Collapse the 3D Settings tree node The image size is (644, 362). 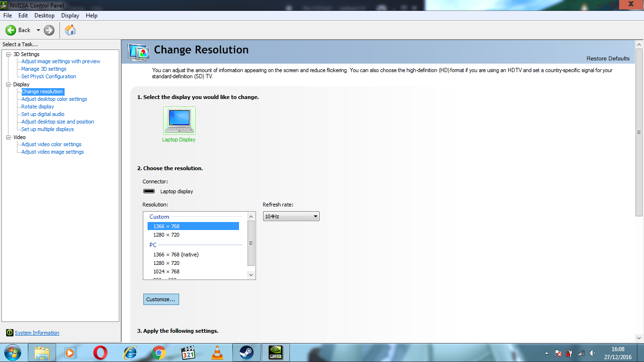(x=8, y=54)
